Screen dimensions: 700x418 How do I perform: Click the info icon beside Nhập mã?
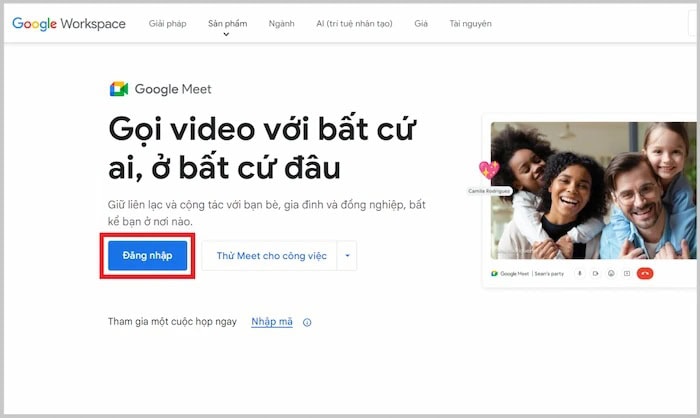pyautogui.click(x=307, y=322)
